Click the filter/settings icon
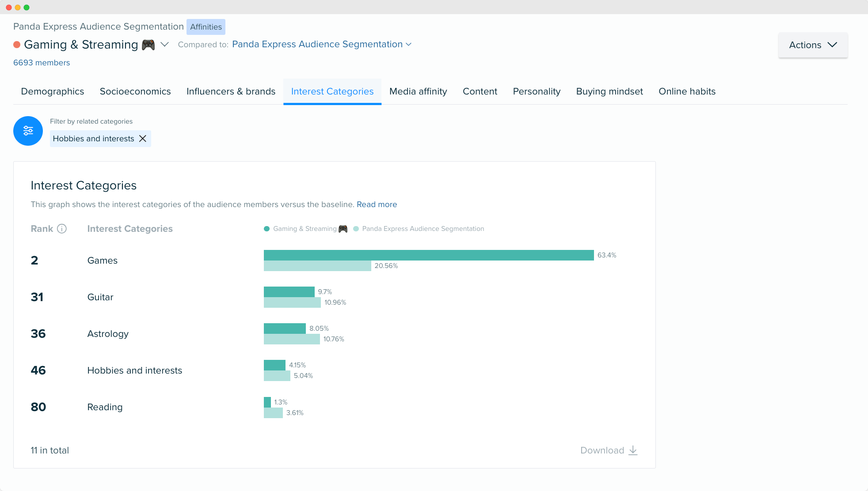This screenshot has width=868, height=491. [x=28, y=131]
